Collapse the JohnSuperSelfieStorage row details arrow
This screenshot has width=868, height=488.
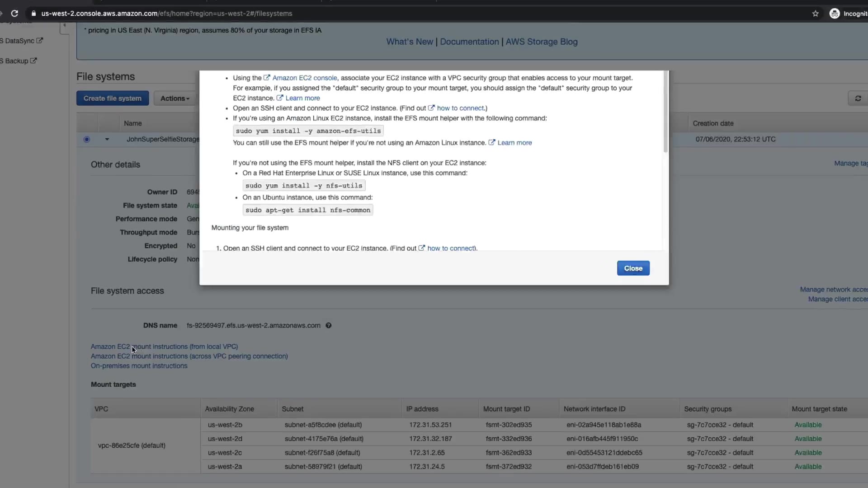point(107,139)
